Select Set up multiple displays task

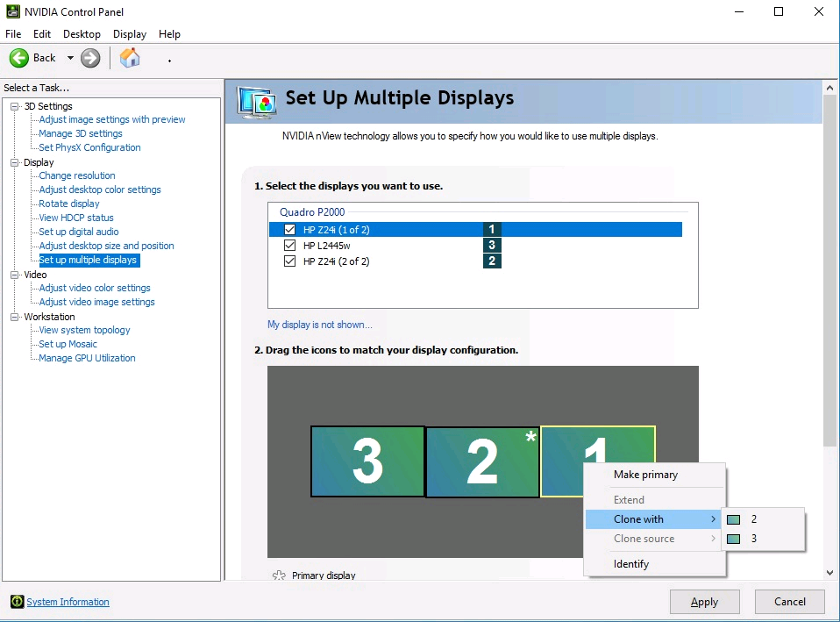[x=88, y=260]
